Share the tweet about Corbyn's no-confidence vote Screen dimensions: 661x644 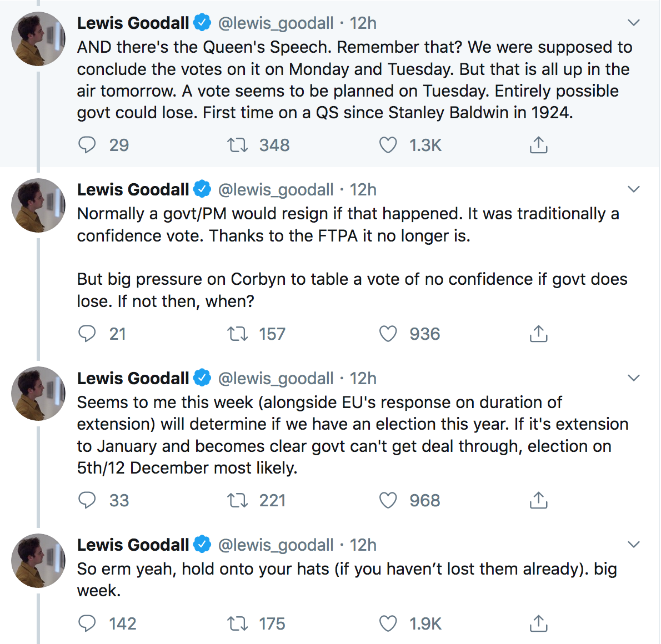coord(538,333)
